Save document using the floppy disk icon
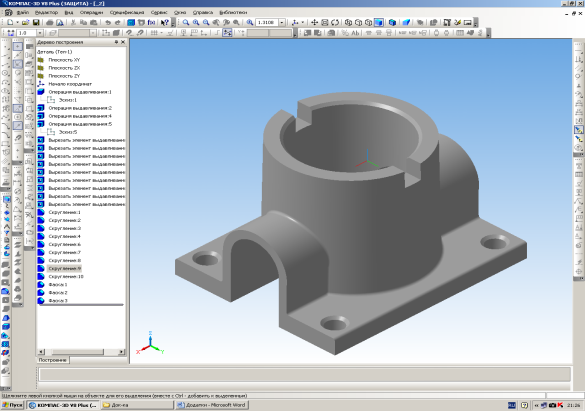This screenshot has height=411, width=585. pyautogui.click(x=36, y=22)
